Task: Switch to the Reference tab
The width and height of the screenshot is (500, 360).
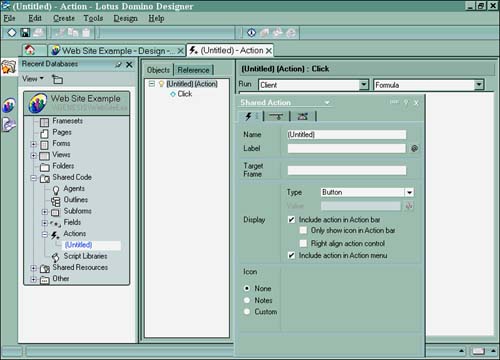Action: click(x=193, y=70)
